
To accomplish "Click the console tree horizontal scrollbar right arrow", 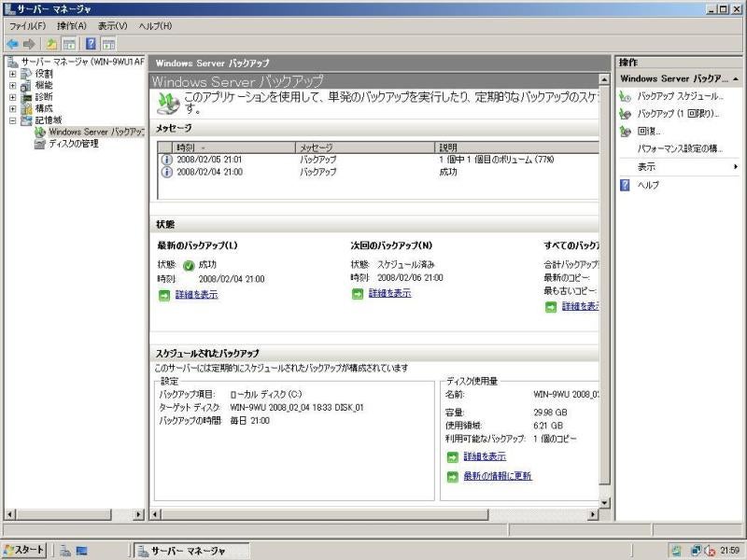I will [138, 514].
